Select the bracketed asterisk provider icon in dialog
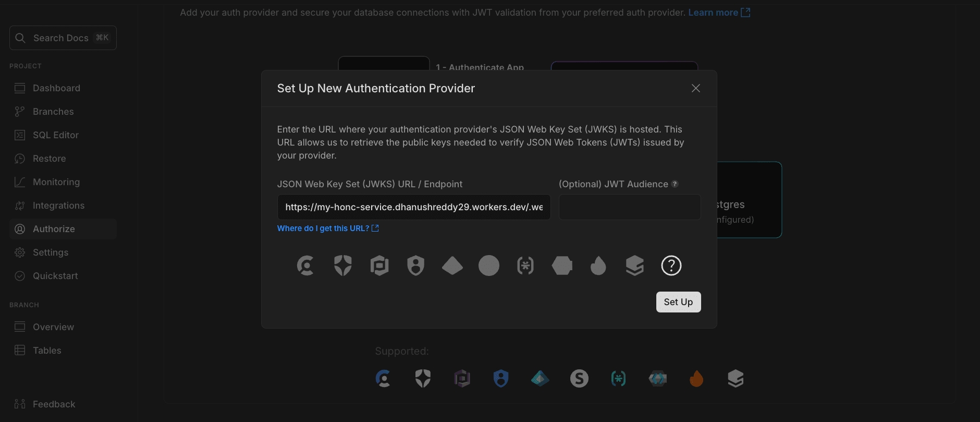This screenshot has width=980, height=422. [525, 266]
